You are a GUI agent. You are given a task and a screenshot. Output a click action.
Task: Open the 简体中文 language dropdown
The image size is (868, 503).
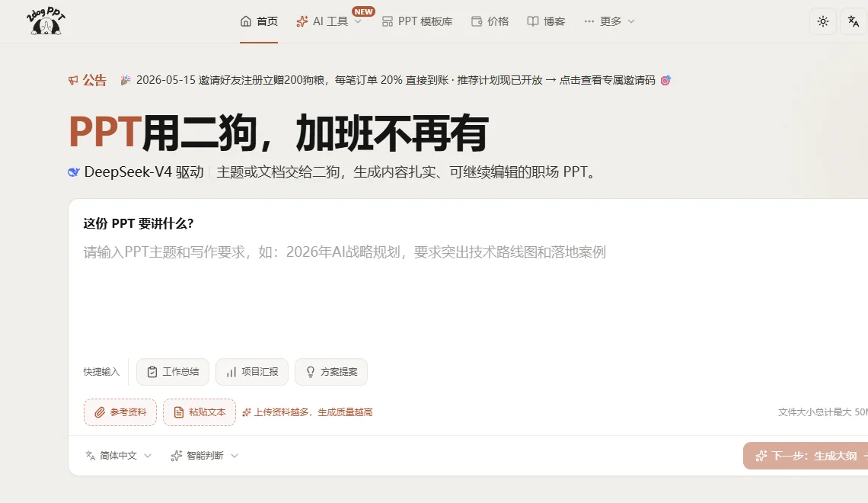[118, 456]
